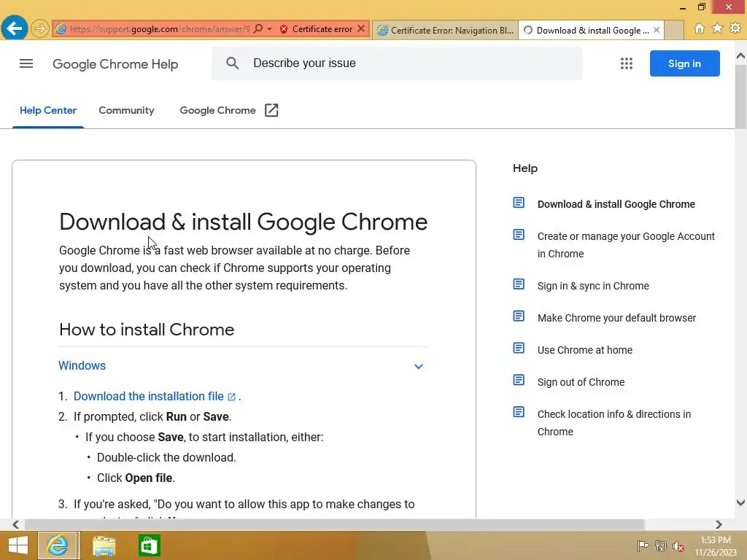The image size is (747, 560).
Task: Click the vertical scrollbar up arrow
Action: [x=741, y=55]
